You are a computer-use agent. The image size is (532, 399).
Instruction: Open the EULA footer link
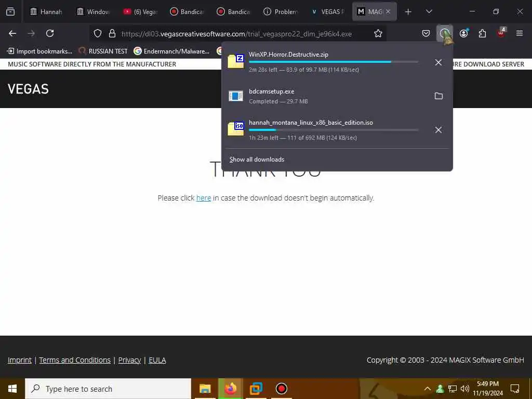tap(157, 360)
